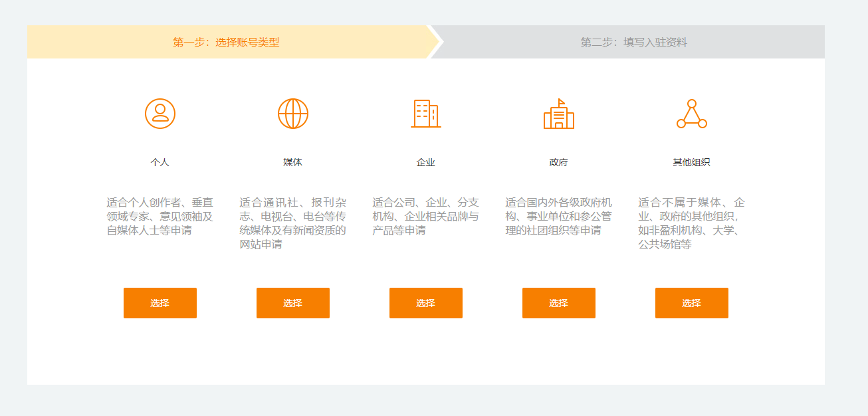
Task: Select 政府 account type with 选择 button
Action: pyautogui.click(x=559, y=303)
